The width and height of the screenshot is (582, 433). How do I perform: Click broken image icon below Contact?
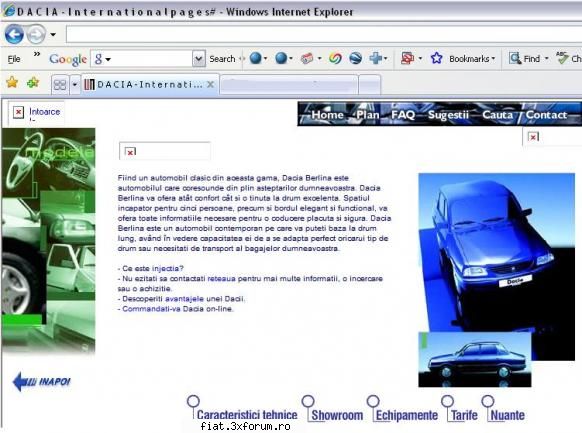pyautogui.click(x=533, y=137)
